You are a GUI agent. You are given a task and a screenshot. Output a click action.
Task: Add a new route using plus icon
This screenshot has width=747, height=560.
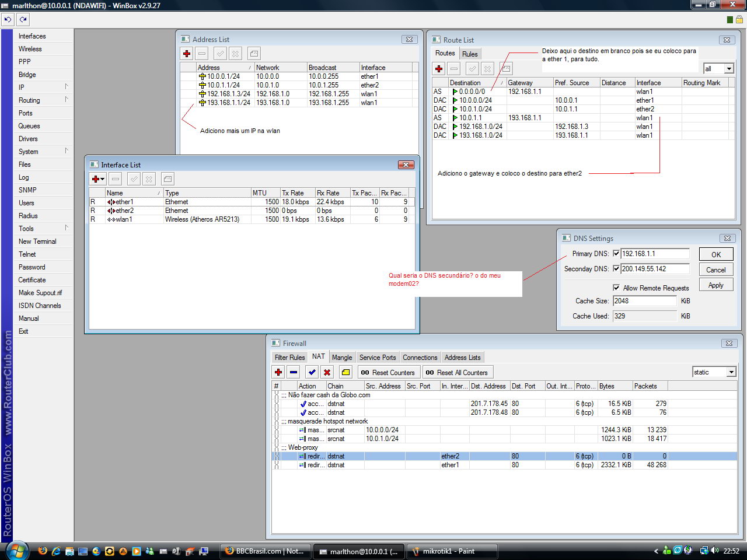439,69
